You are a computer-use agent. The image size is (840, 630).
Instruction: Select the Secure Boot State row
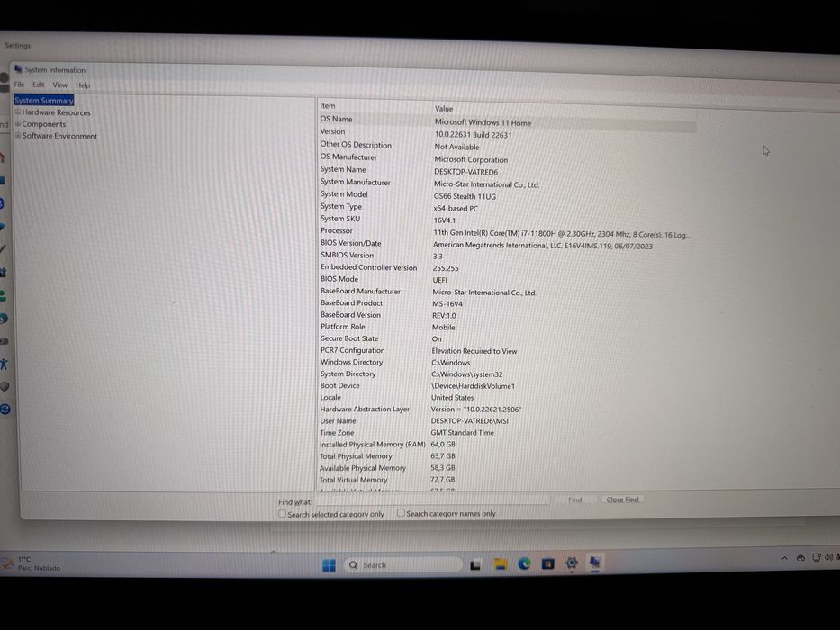pos(507,338)
